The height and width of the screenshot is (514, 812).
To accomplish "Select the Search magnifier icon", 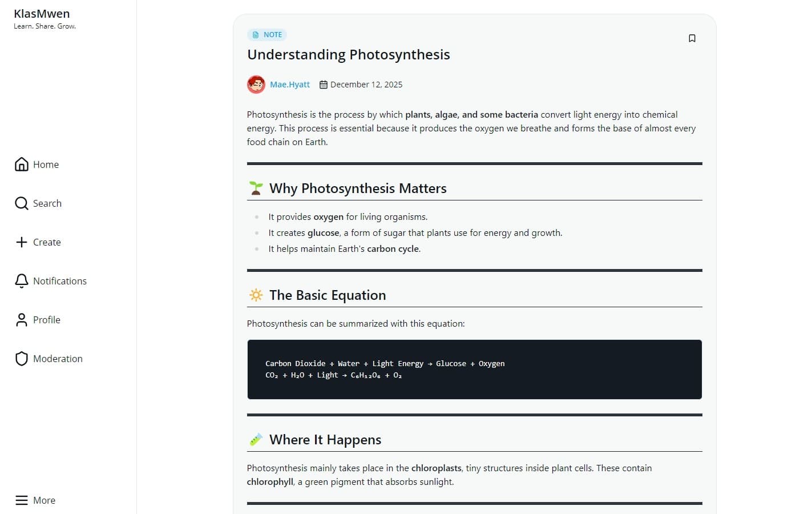I will click(x=21, y=203).
